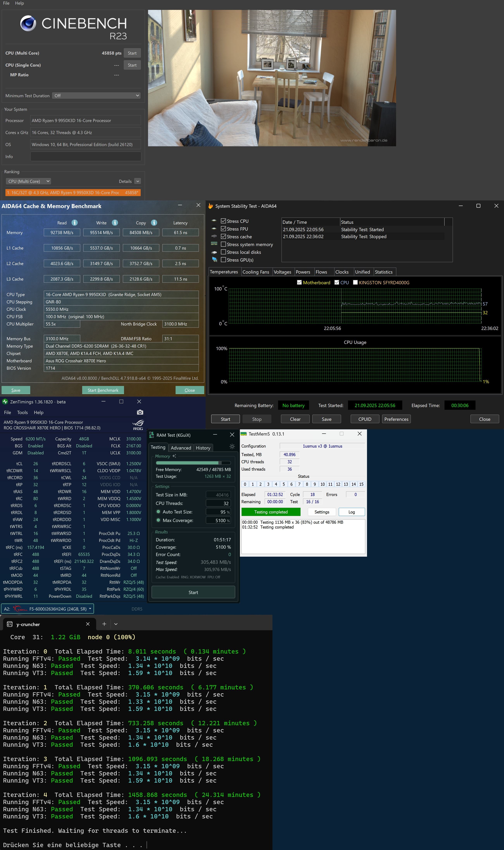Select the Auto Test Size radio option
Screen dimensions: 504x850
[x=158, y=512]
